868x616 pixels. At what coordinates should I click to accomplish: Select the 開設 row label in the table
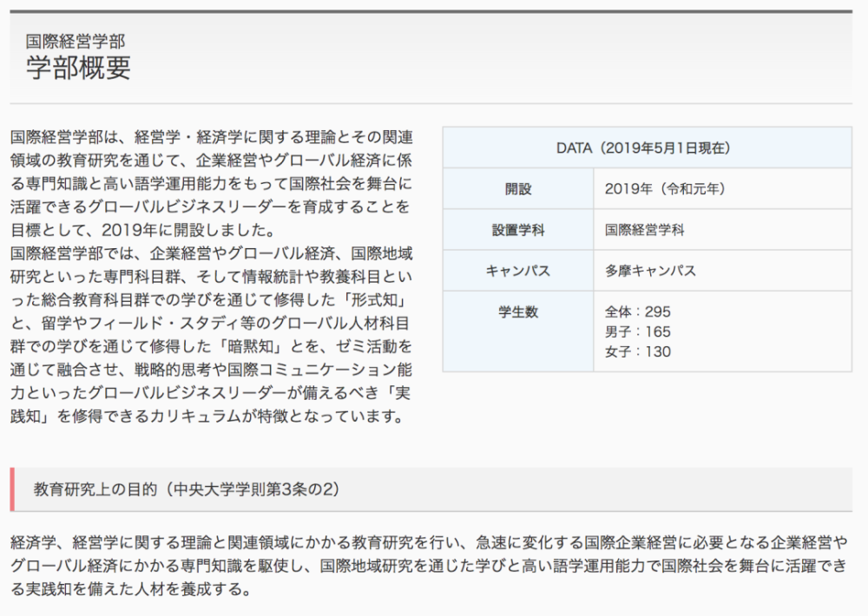tap(517, 187)
